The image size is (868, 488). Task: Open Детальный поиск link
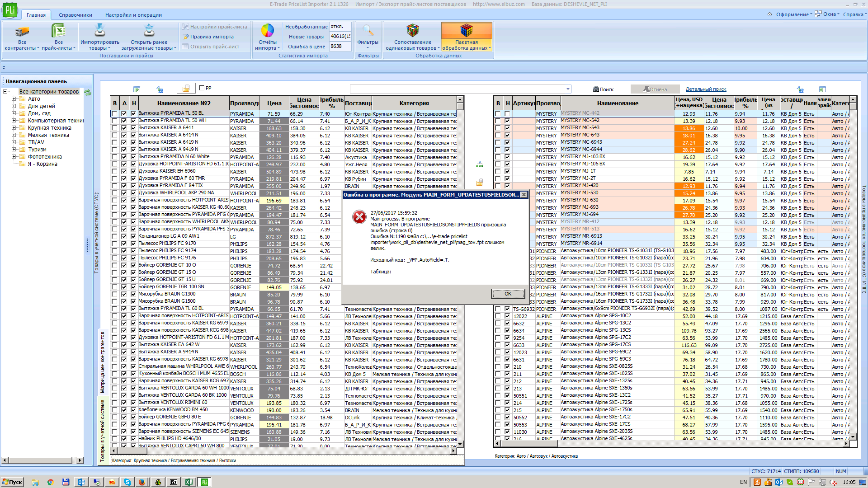click(x=706, y=89)
